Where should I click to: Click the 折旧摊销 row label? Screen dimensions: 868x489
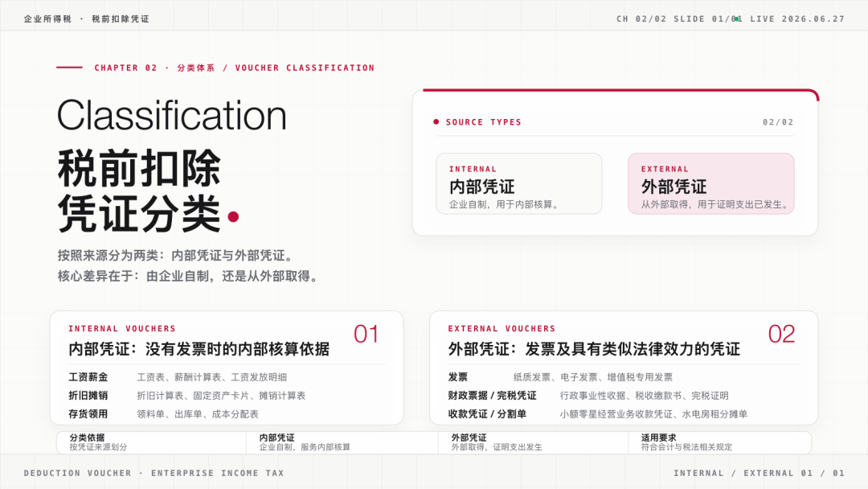[x=88, y=396]
